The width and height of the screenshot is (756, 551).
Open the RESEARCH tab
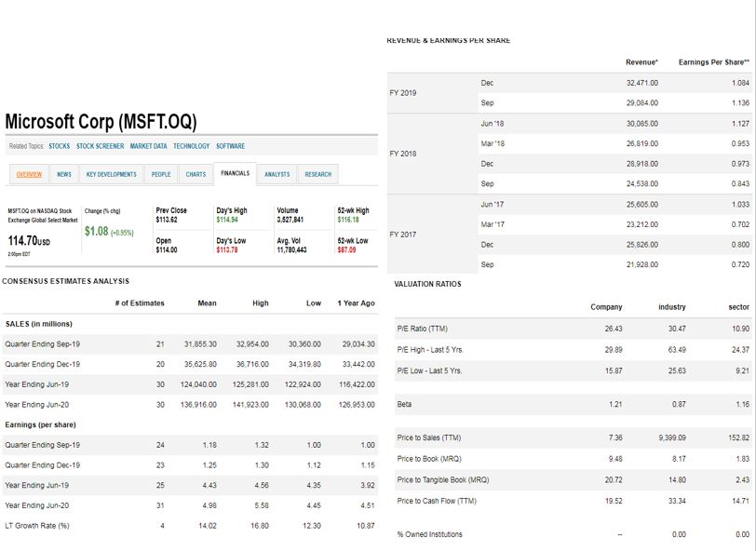coord(320,173)
